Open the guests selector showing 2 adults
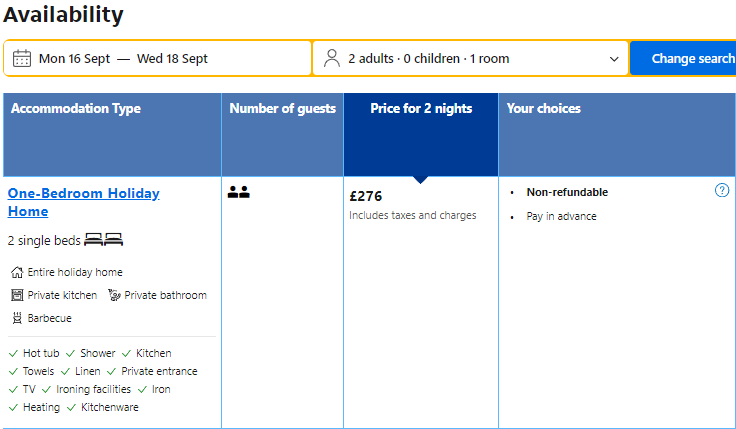This screenshot has height=429, width=736. [428, 59]
